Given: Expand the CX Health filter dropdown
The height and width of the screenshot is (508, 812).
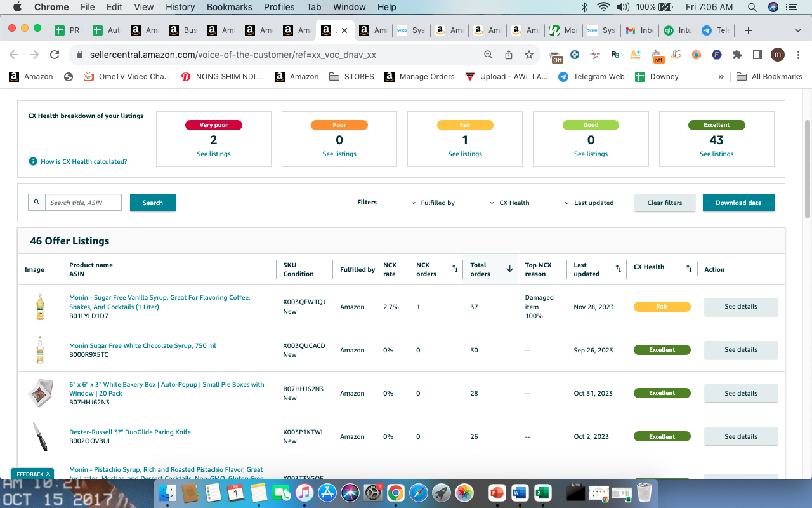Looking at the screenshot, I should pyautogui.click(x=509, y=203).
